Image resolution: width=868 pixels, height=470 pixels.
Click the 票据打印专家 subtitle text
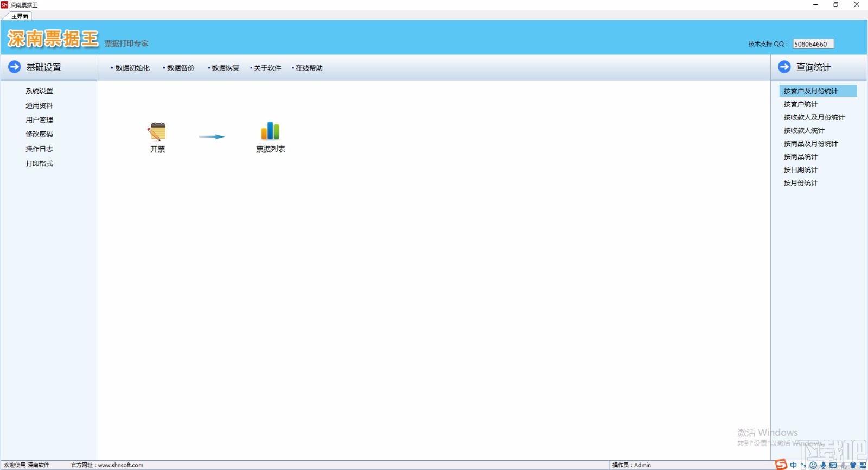click(126, 43)
